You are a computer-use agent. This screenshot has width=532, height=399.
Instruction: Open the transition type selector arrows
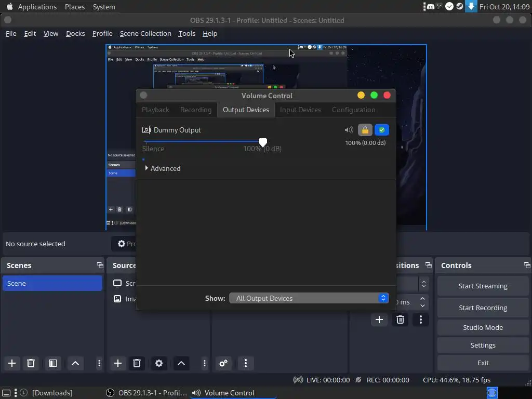[x=424, y=284]
